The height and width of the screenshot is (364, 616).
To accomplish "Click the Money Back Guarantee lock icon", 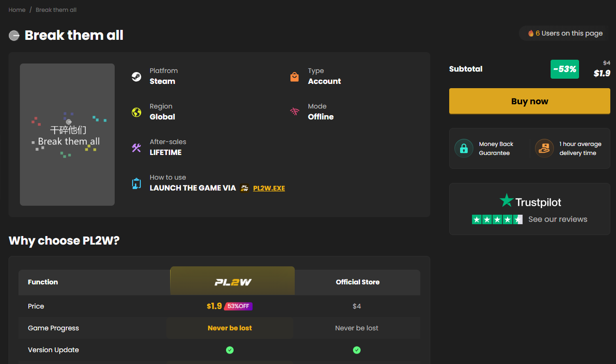I will pyautogui.click(x=464, y=148).
